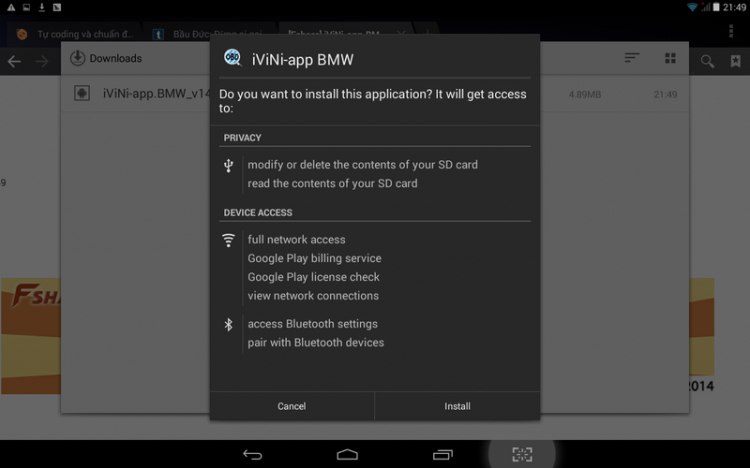
Task: Tap the battery icon in status bar
Action: click(x=716, y=7)
